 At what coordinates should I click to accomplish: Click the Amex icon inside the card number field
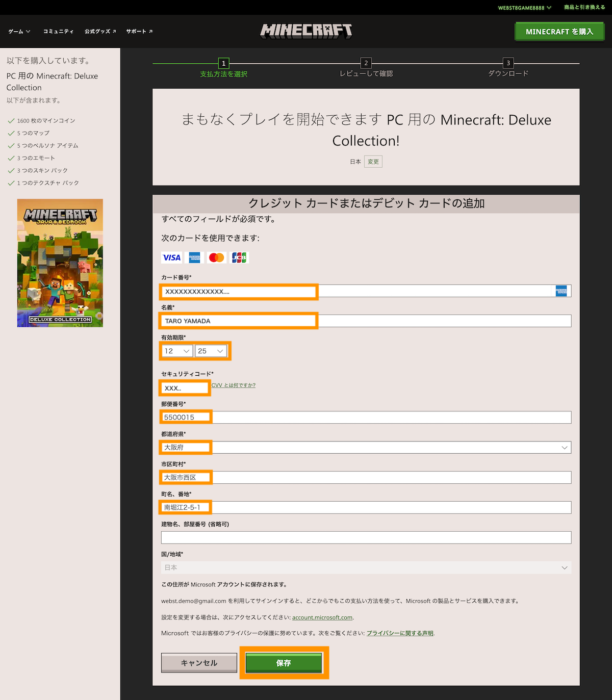560,291
